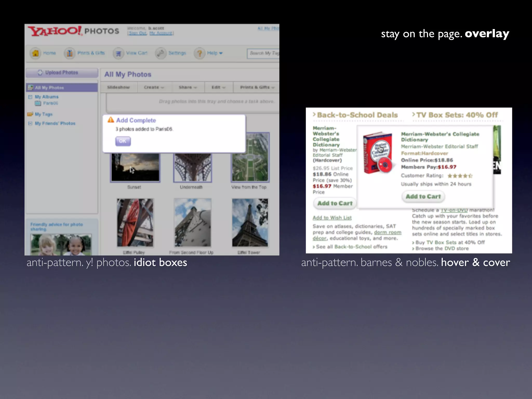Click the Slideshow toolbar item
Image resolution: width=532 pixels, height=399 pixels.
pos(118,87)
